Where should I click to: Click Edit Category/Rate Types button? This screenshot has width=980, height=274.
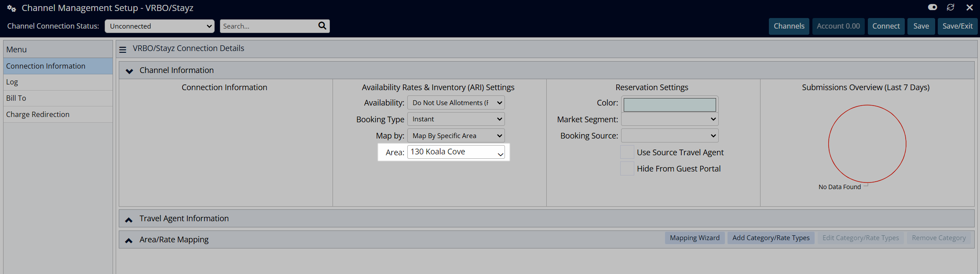pos(861,238)
